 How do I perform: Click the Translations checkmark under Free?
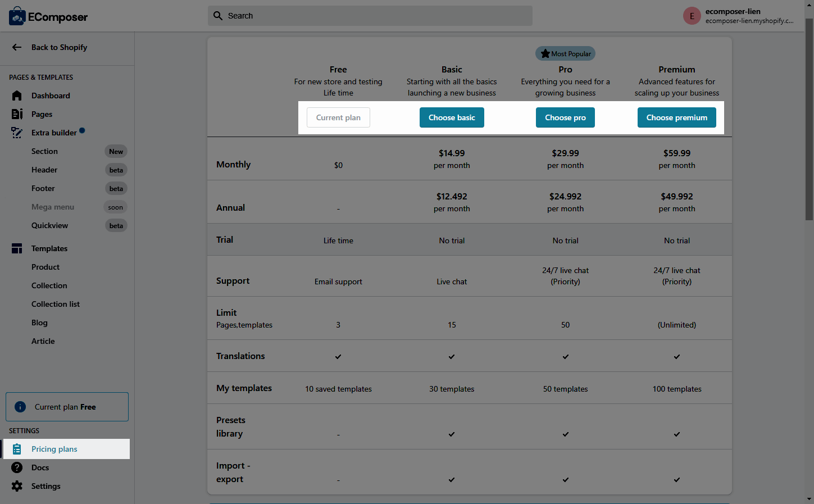click(338, 357)
